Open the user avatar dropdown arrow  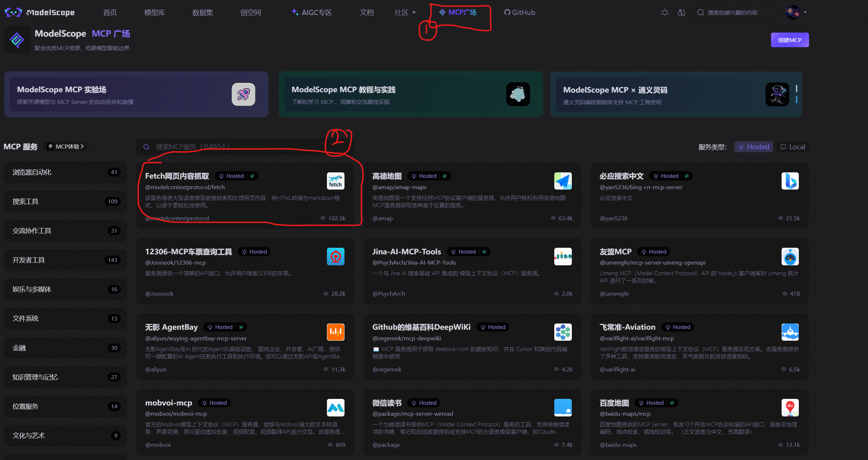(805, 12)
